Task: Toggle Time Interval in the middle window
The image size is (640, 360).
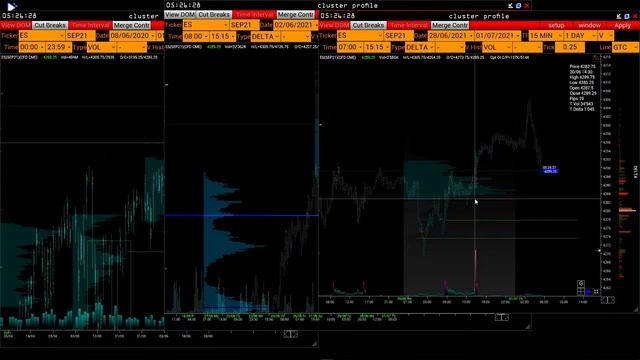Action: coord(254,14)
